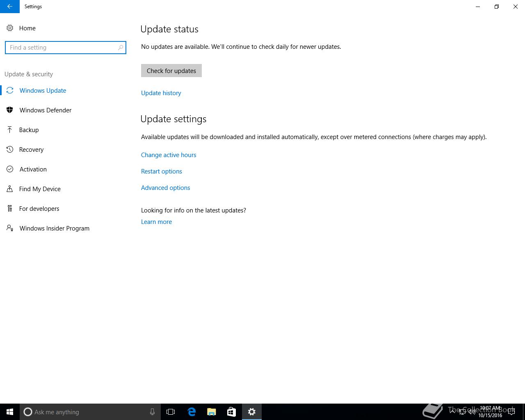Open the Home settings page
Screen dimensions: 525x420
27,28
